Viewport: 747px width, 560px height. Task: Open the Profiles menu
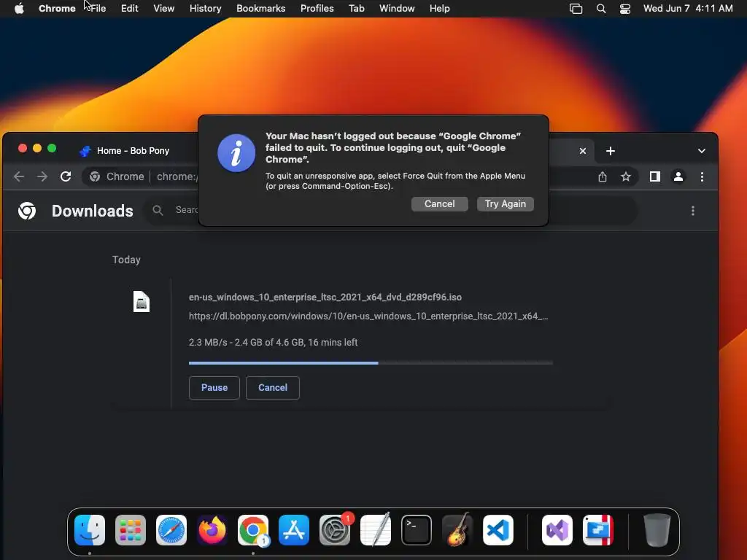click(317, 8)
